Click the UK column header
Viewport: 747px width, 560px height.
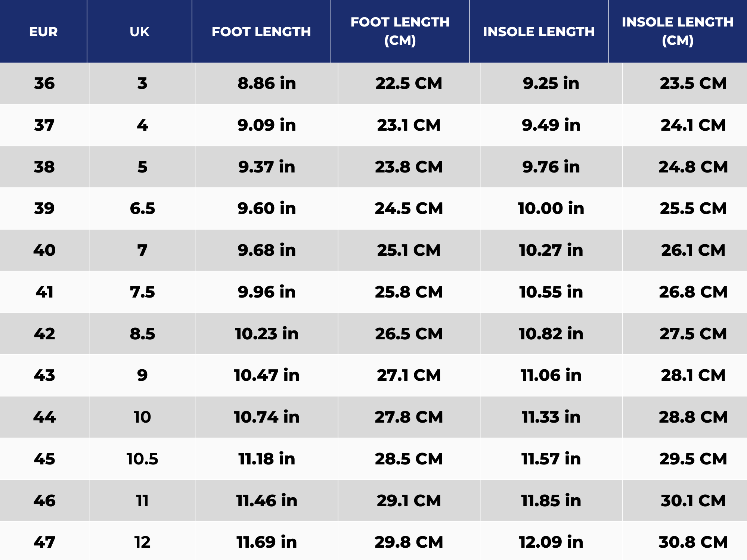pyautogui.click(x=139, y=32)
